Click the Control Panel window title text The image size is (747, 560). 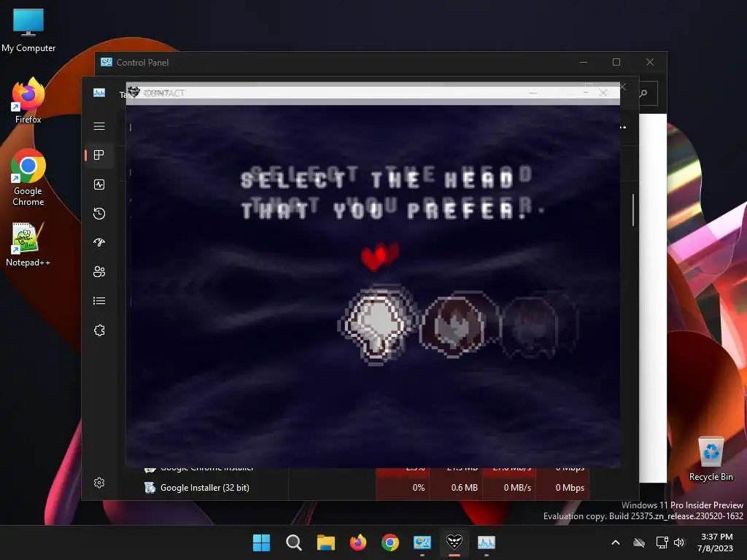click(142, 63)
